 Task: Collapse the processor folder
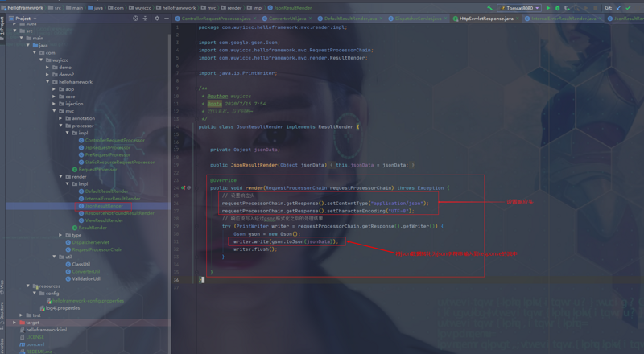point(61,126)
